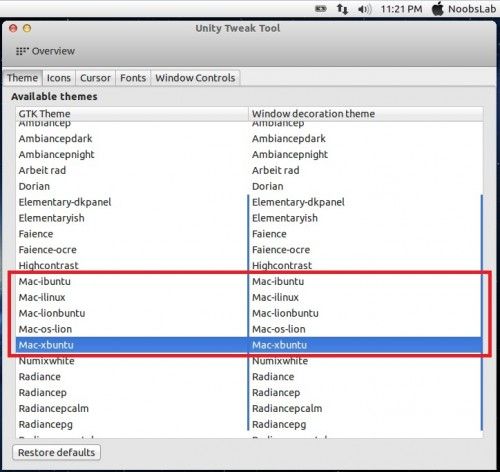Open the network indicator in top panel

click(342, 9)
